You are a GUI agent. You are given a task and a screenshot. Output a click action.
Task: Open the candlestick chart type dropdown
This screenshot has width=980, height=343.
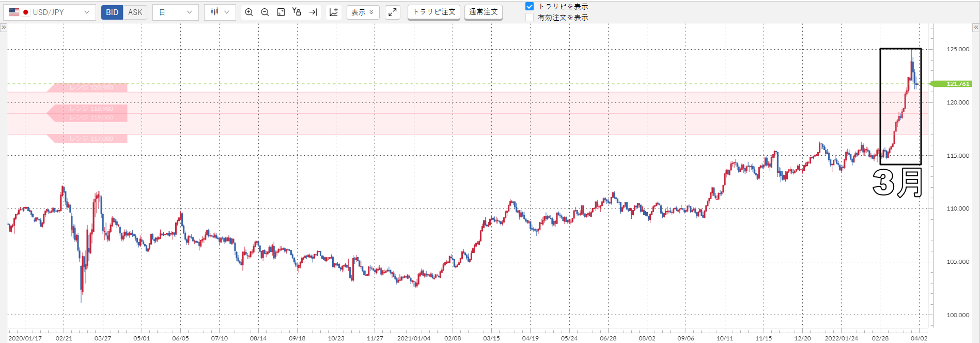[x=220, y=12]
